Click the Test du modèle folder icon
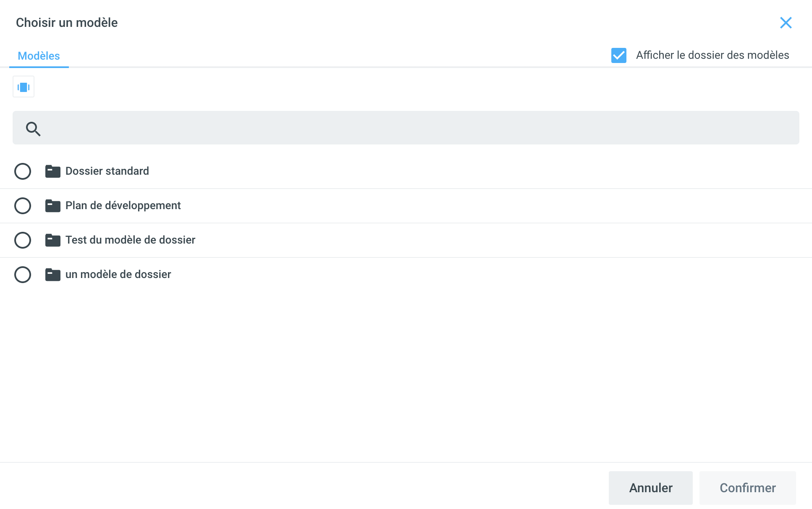This screenshot has height=509, width=812. (x=53, y=240)
